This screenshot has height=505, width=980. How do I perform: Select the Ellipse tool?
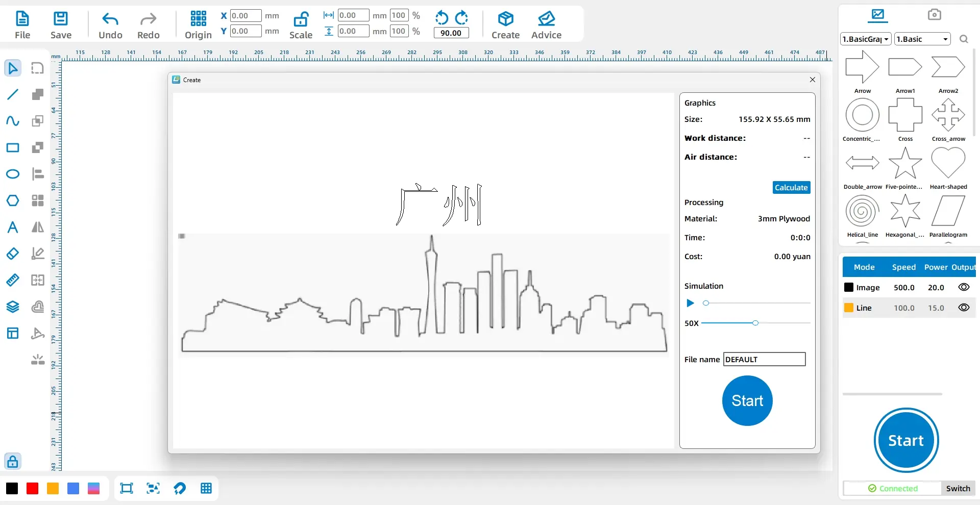coord(13,174)
